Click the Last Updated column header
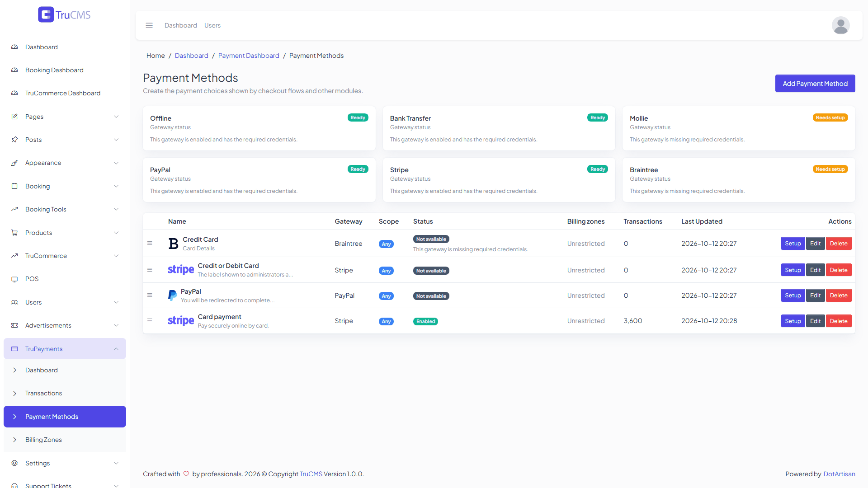Viewport: 868px width, 488px height. point(702,221)
